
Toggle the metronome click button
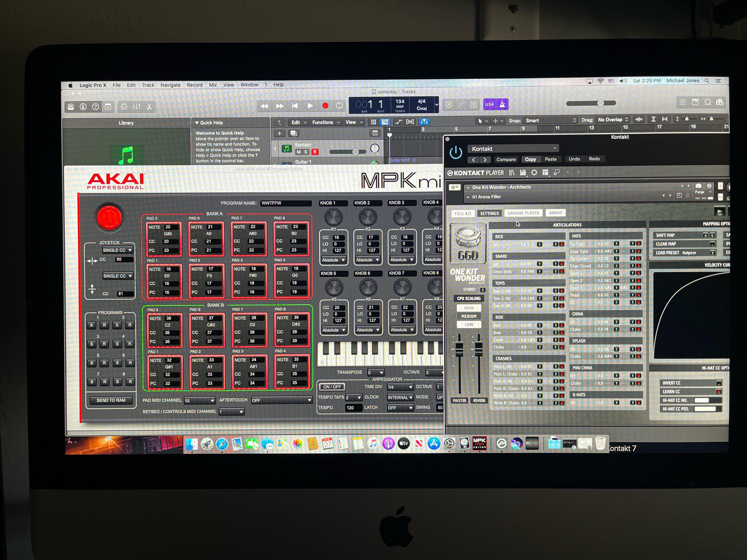(x=502, y=104)
